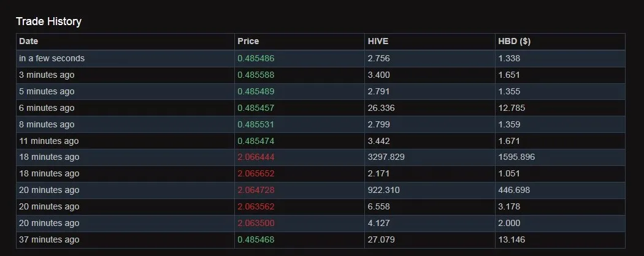Click the HIVE amount 2.799
644x256 pixels.
click(378, 124)
